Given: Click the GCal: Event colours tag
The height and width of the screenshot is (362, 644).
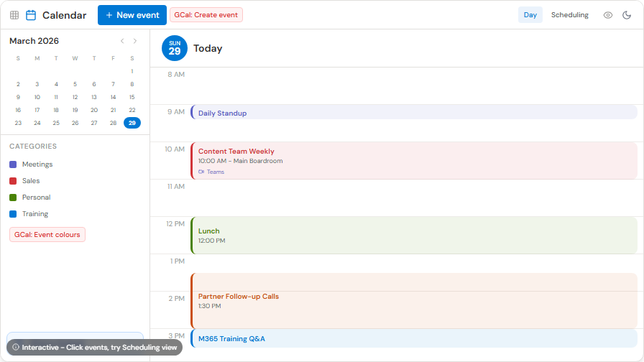Looking at the screenshot, I should [47, 235].
